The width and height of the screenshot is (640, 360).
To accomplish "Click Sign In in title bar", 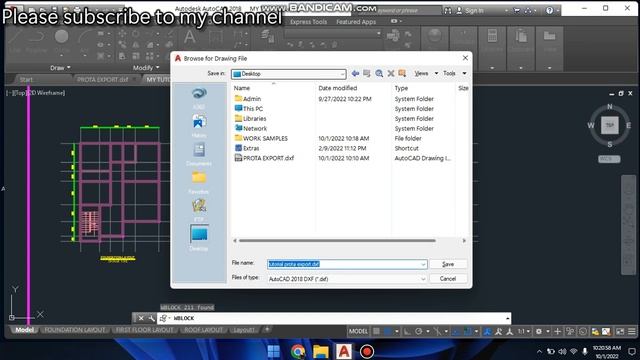I will tap(470, 11).
